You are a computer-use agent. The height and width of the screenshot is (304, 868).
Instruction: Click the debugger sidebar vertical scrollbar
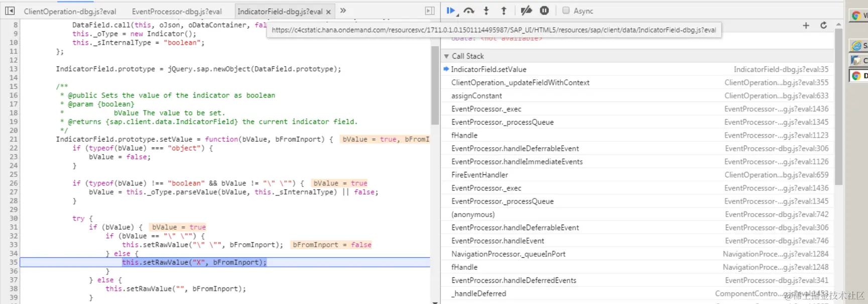pos(838,107)
